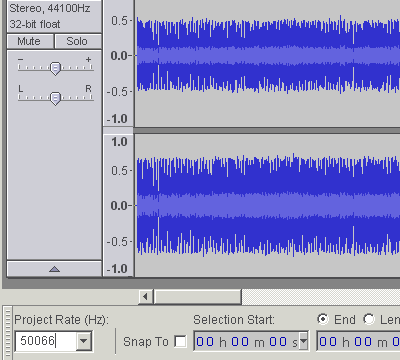Image resolution: width=400 pixels, height=360 pixels.
Task: Click the L/R pan slider knob
Action: 55,98
